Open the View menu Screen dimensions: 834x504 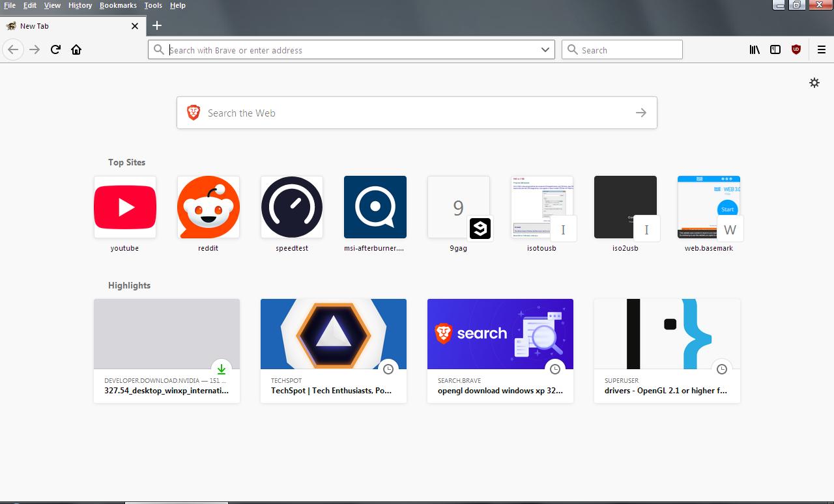coord(52,5)
